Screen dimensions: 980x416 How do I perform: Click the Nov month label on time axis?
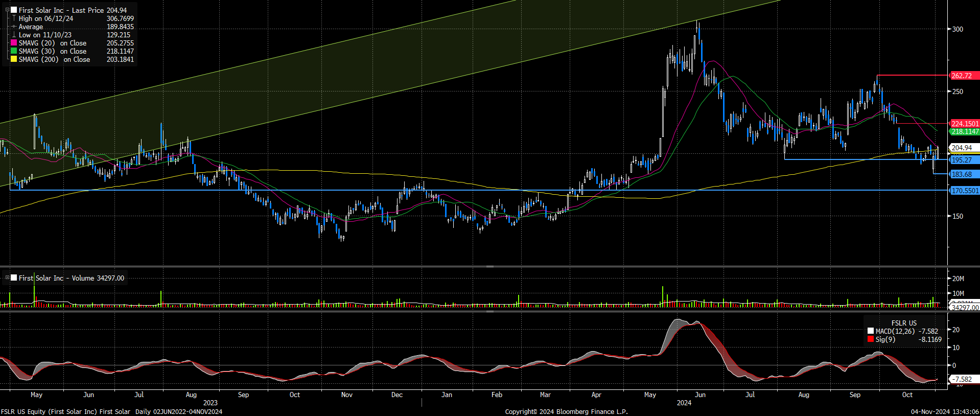coord(347,395)
